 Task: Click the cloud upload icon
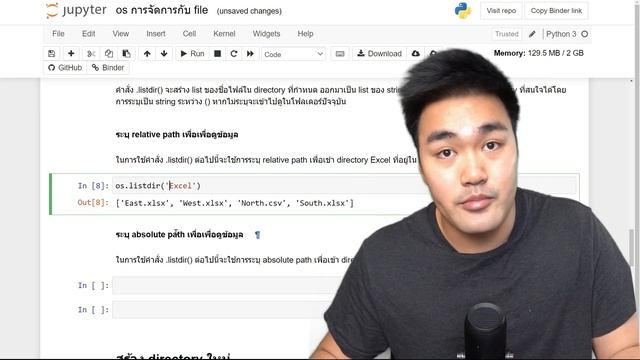pyautogui.click(x=416, y=53)
